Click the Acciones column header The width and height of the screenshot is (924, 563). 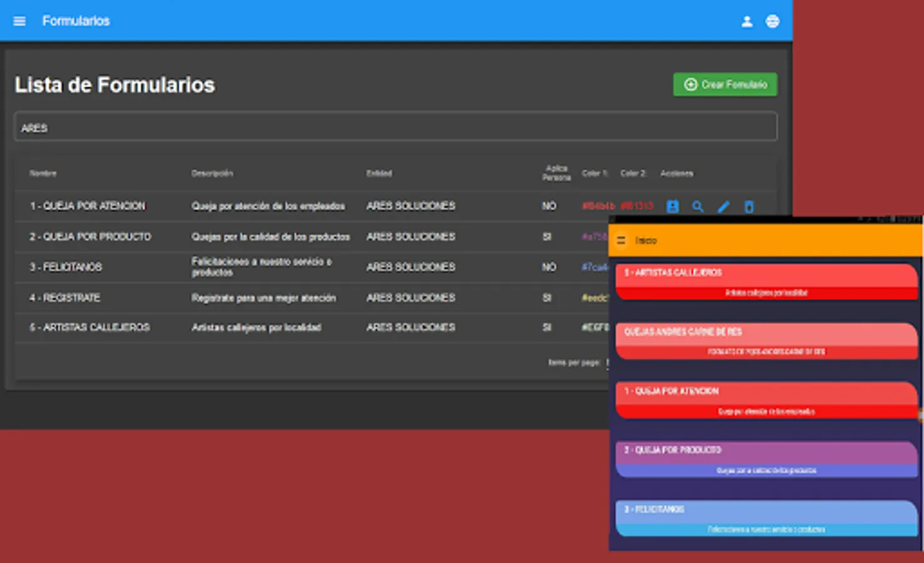pos(677,173)
